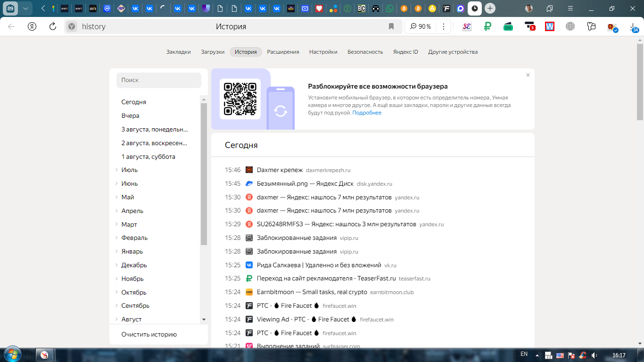The width and height of the screenshot is (644, 362).
Task: Bookmark this page via address bar icon
Action: coord(391,26)
